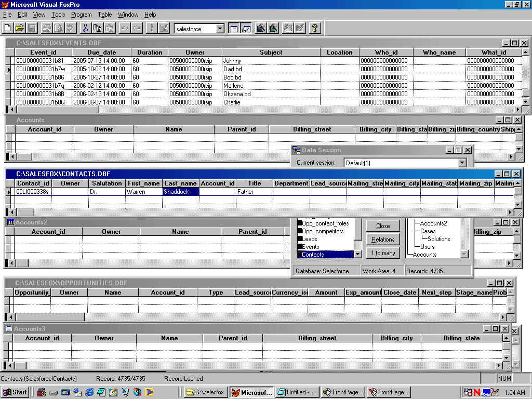Click the Events window scroll-down arrow
532x399 pixels.
525,101
